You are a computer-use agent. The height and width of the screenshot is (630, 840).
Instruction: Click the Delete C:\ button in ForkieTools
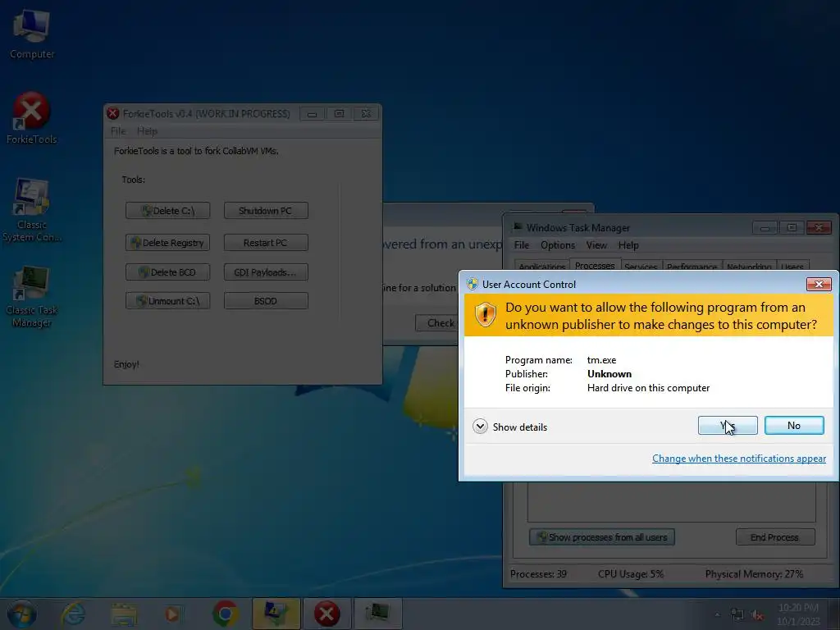click(167, 211)
